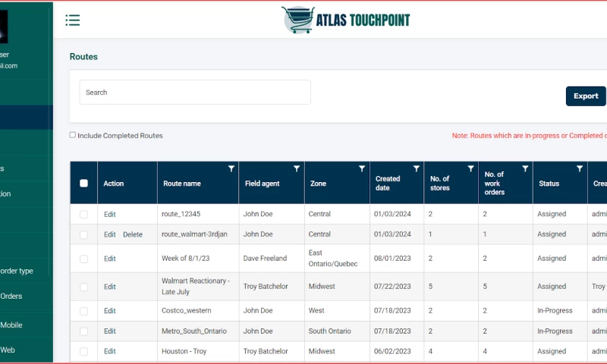Open the Status column filter icon

tap(580, 169)
